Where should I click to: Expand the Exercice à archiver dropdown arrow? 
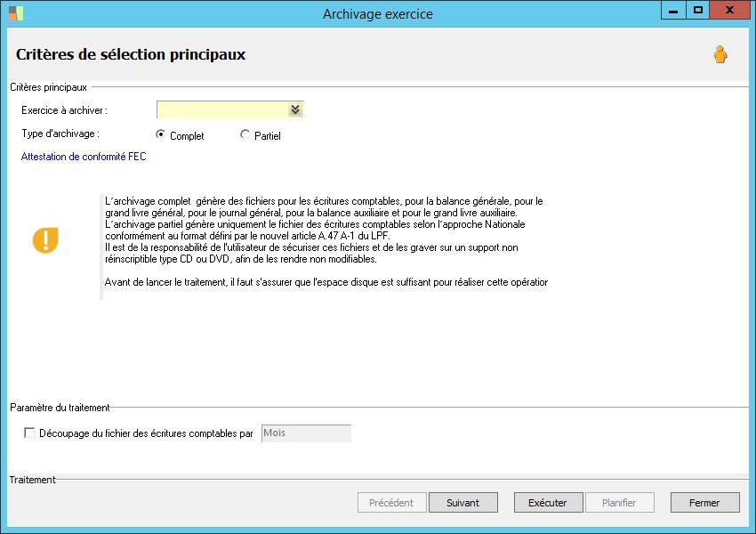(x=295, y=109)
